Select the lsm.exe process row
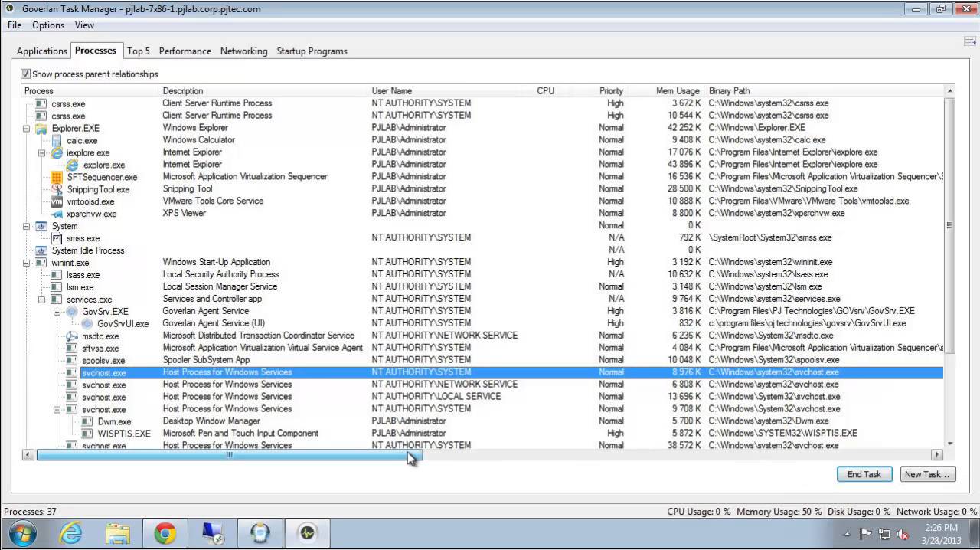This screenshot has height=550, width=980. (x=482, y=287)
